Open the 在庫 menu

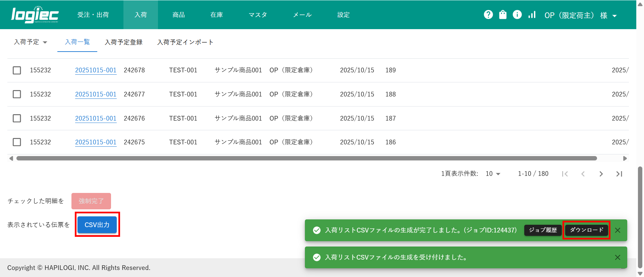point(217,15)
